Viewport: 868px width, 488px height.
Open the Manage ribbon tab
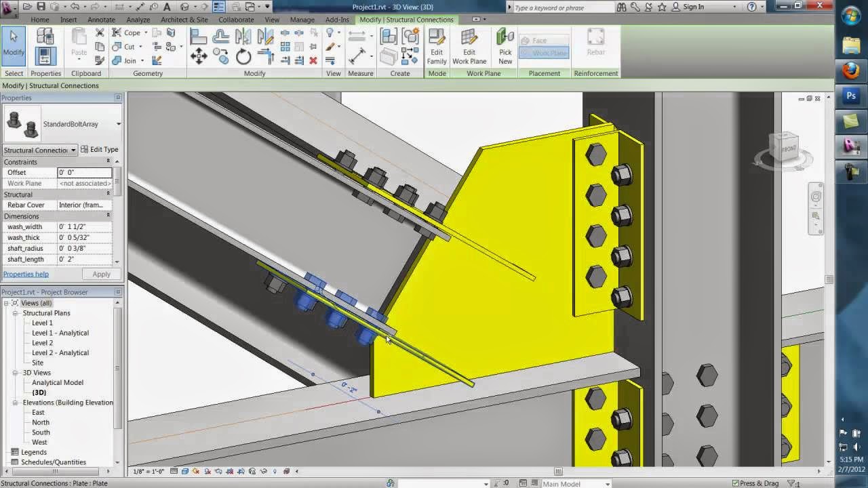302,20
